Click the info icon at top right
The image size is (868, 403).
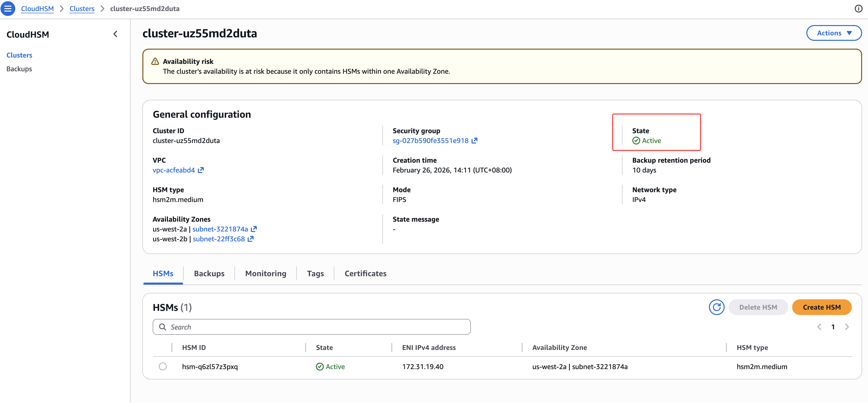pos(858,9)
